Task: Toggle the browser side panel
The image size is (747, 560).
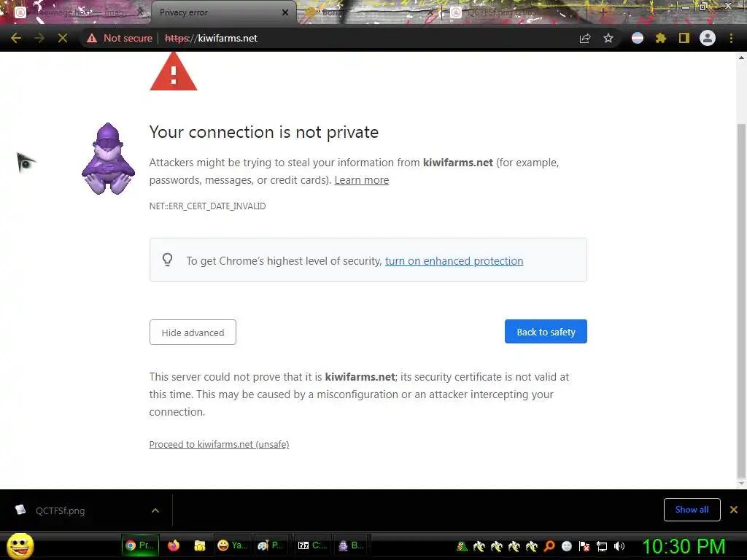Action: coord(684,38)
